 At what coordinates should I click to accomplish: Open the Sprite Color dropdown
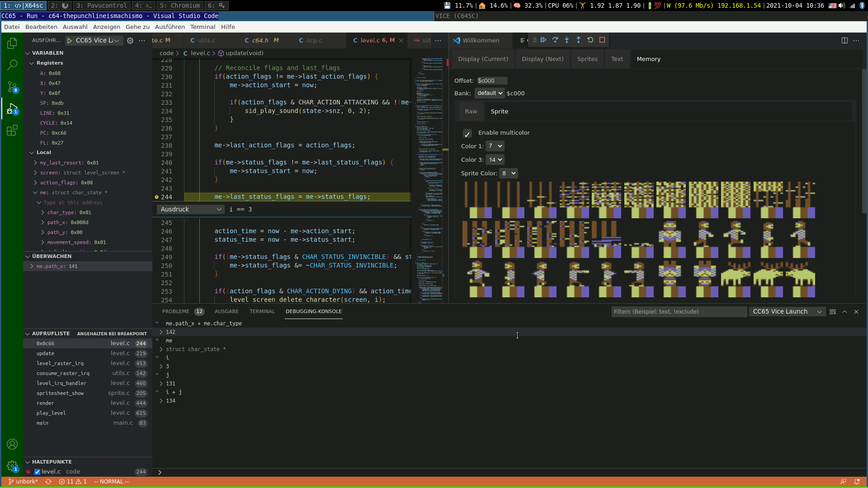tap(509, 174)
